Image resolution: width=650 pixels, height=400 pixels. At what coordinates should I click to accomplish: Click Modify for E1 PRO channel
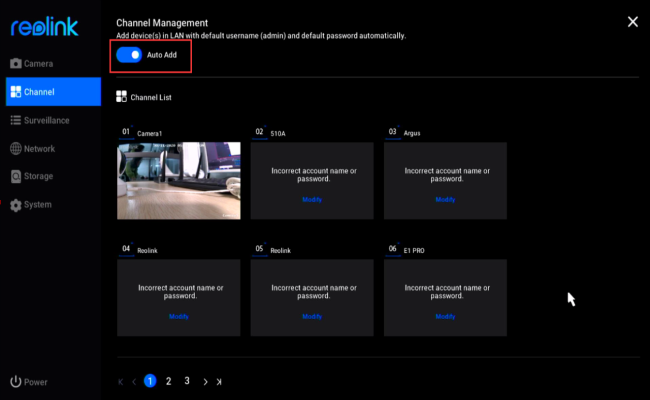pyautogui.click(x=445, y=316)
